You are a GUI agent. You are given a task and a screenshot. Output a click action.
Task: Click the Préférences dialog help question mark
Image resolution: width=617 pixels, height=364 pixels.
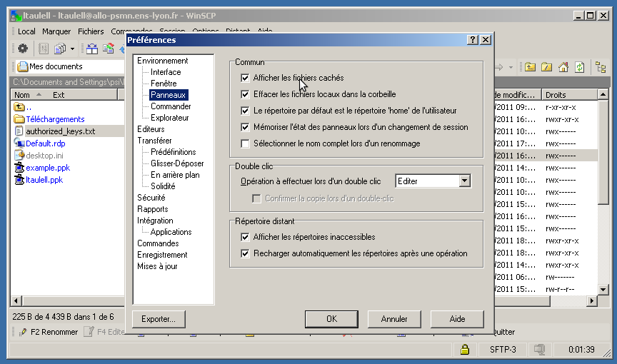click(x=473, y=40)
